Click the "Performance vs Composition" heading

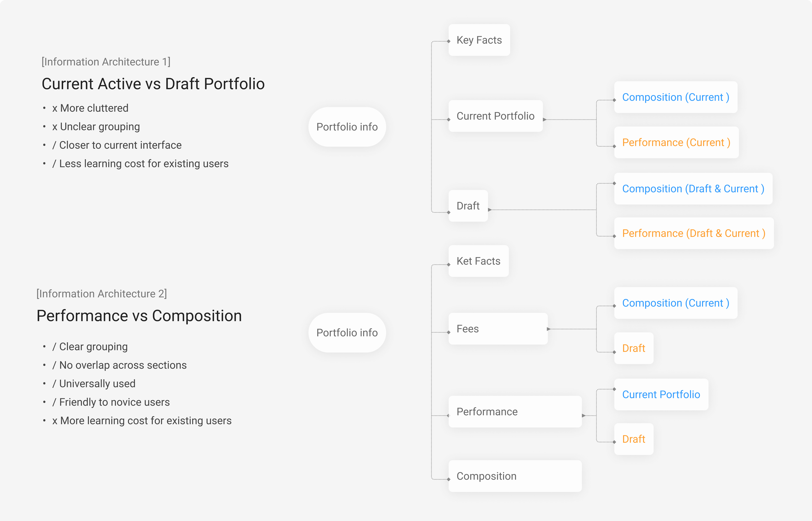coord(139,316)
